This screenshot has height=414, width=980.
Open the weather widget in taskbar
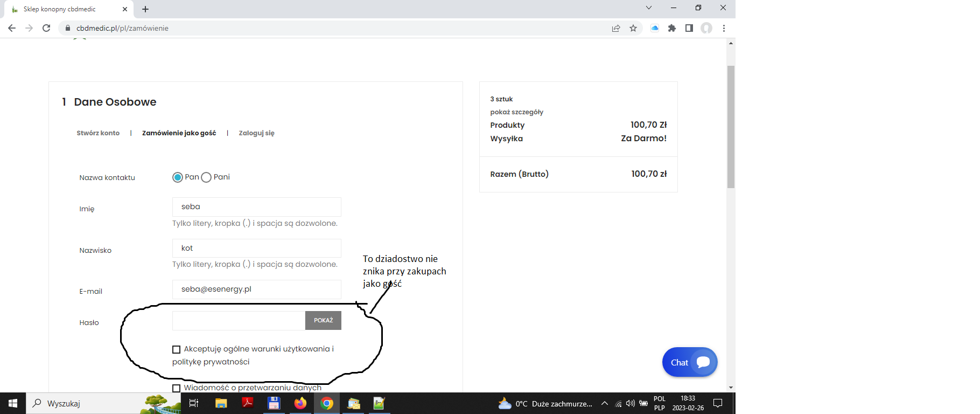click(x=545, y=403)
